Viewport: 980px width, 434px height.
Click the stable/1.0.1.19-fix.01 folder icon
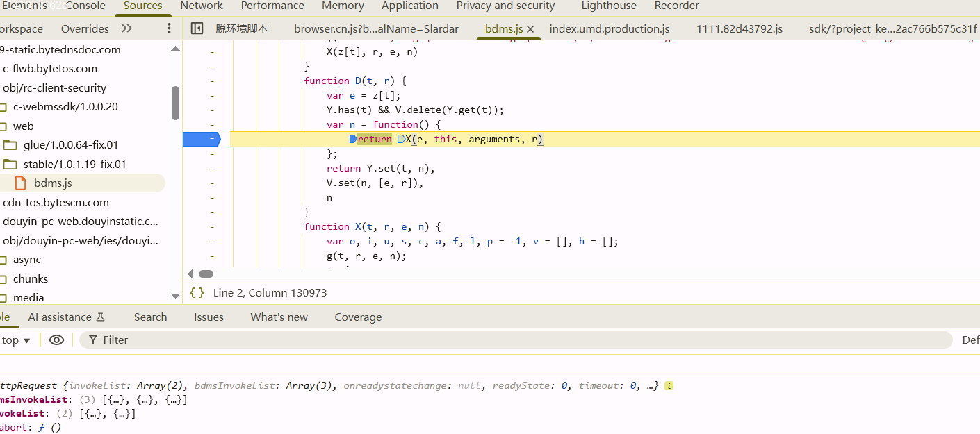coord(10,165)
